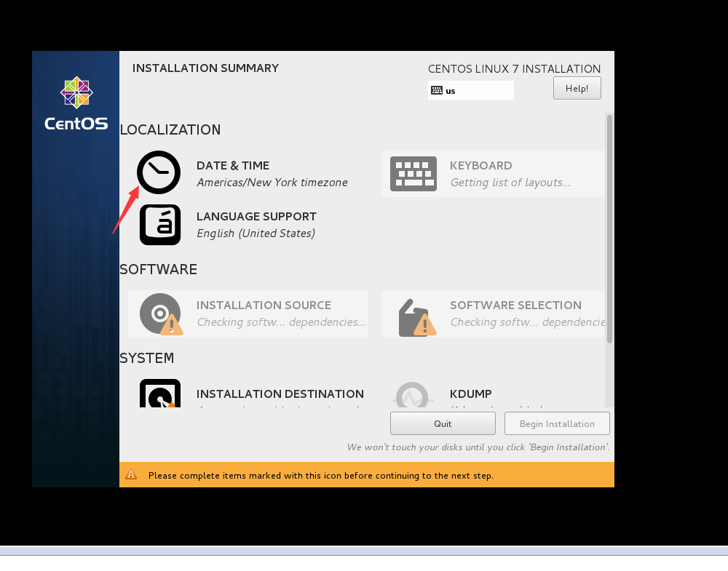Click the SOFTWARE section heading
Screen dimensions: 728x571
[x=158, y=269]
